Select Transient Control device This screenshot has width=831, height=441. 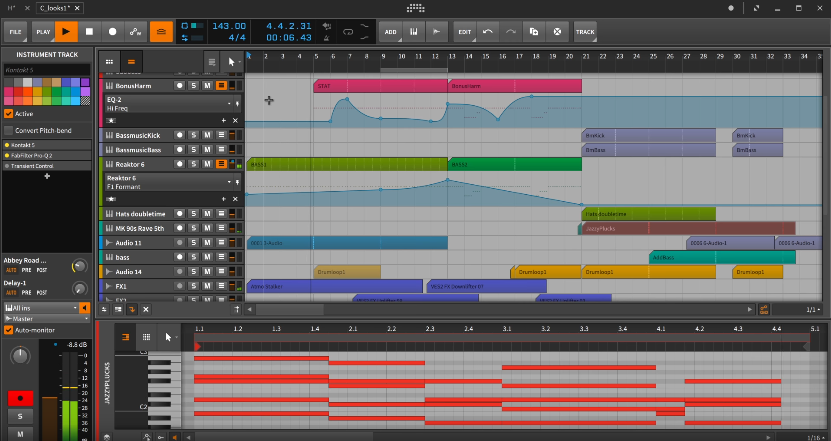coord(47,166)
